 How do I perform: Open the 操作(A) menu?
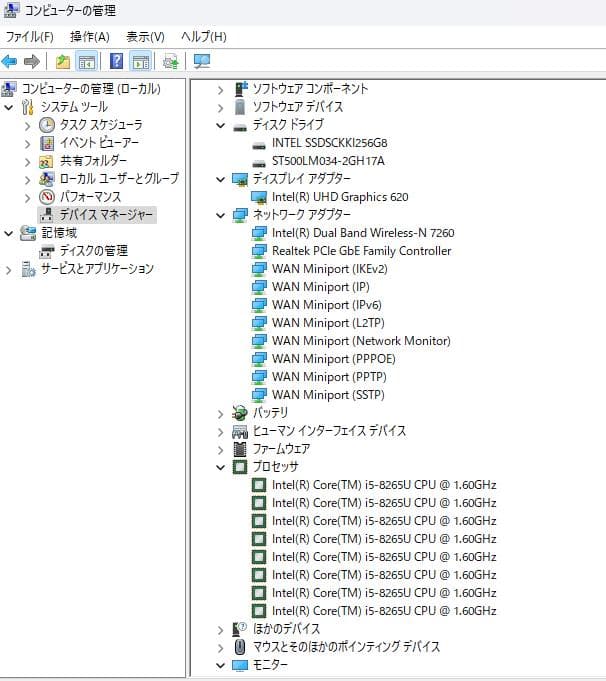click(89, 37)
